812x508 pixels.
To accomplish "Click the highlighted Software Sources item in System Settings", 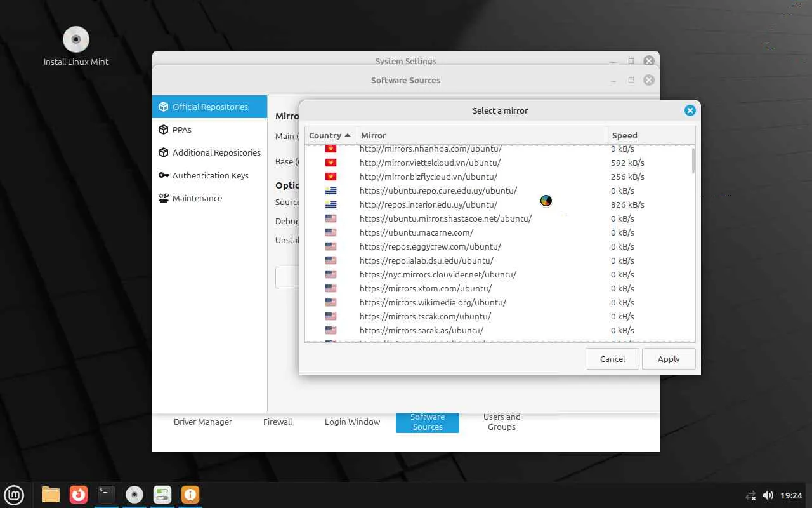I will tap(428, 422).
